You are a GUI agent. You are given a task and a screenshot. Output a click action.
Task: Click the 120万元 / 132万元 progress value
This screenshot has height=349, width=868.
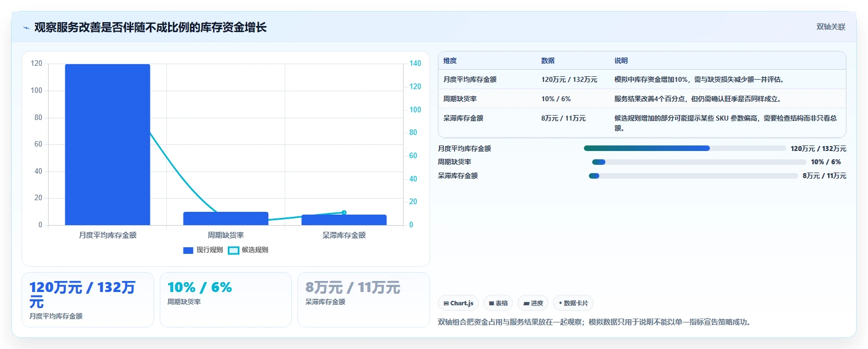pos(818,149)
